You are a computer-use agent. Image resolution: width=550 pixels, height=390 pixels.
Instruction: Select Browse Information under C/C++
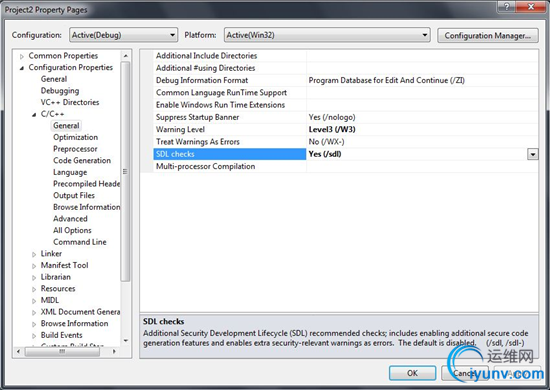(86, 207)
